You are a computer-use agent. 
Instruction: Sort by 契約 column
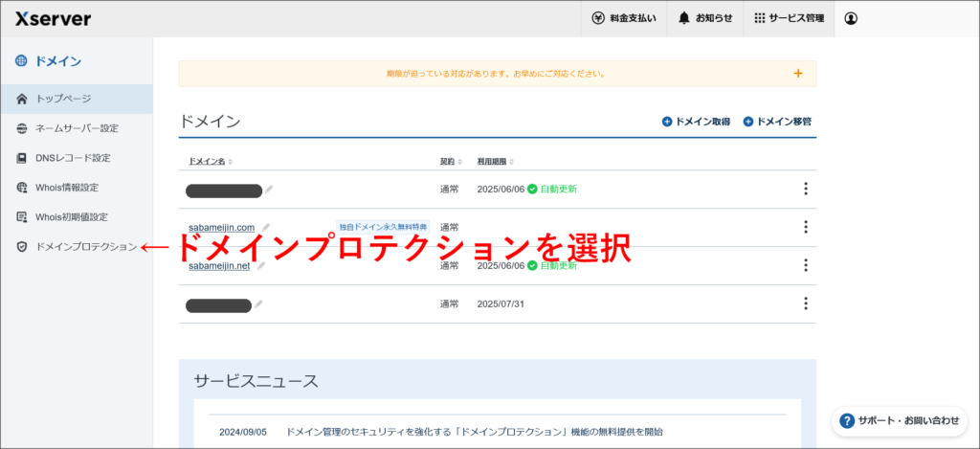[451, 162]
